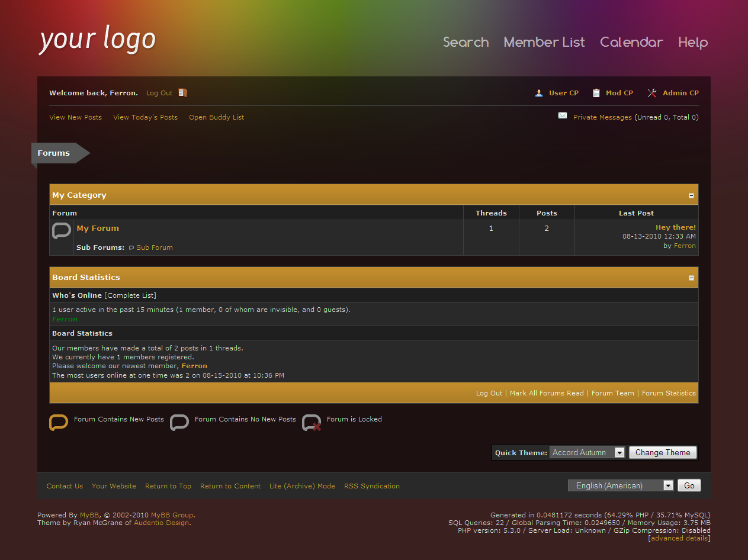Click the Private Messages envelope icon
The height and width of the screenshot is (560, 748).
point(563,116)
